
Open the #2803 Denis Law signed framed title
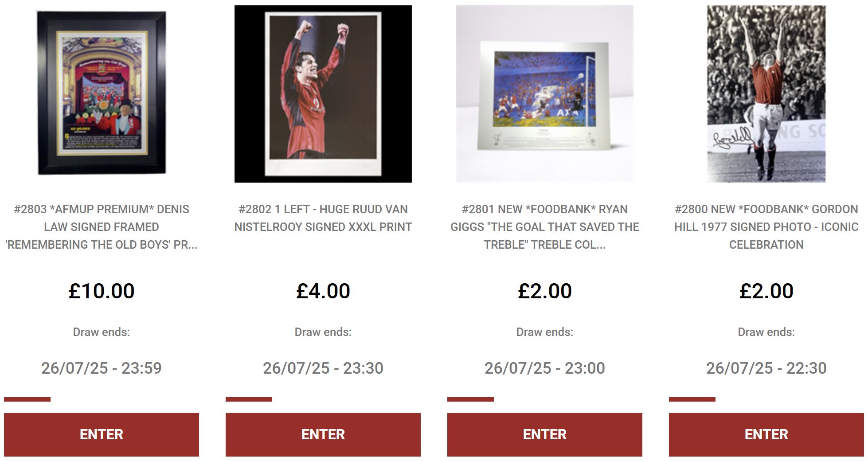pos(102,227)
